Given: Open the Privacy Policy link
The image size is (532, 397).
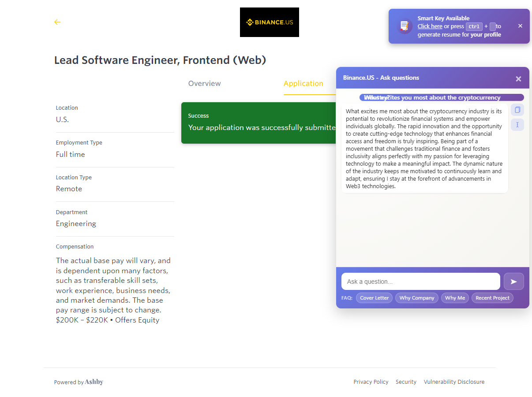Looking at the screenshot, I should (x=371, y=382).
